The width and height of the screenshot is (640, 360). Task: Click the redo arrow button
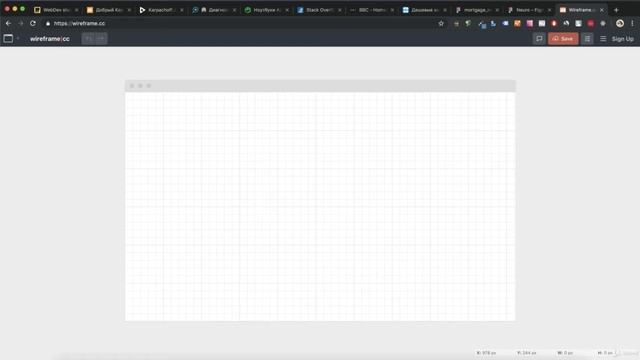coord(101,39)
